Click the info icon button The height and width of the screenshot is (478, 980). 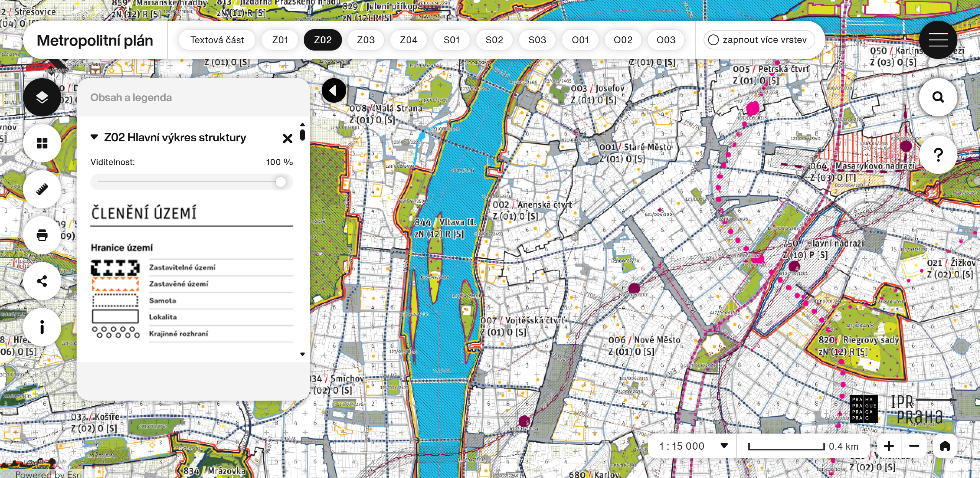[x=42, y=327]
